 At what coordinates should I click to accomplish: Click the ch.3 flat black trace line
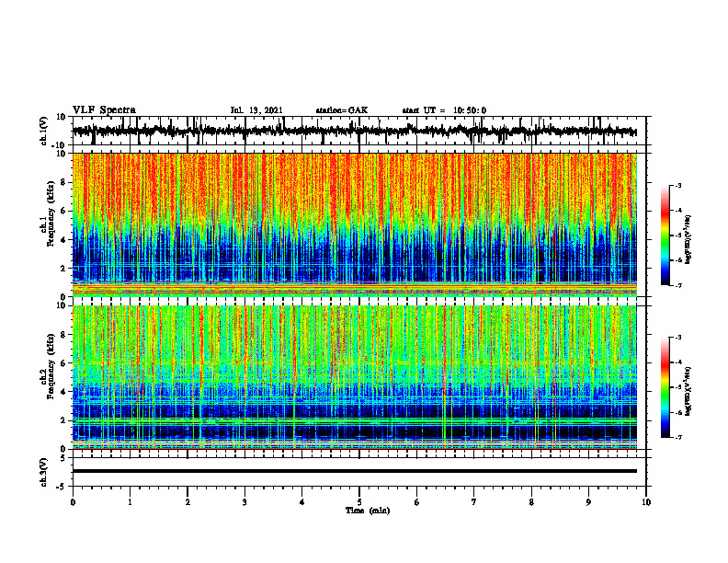[x=355, y=471]
